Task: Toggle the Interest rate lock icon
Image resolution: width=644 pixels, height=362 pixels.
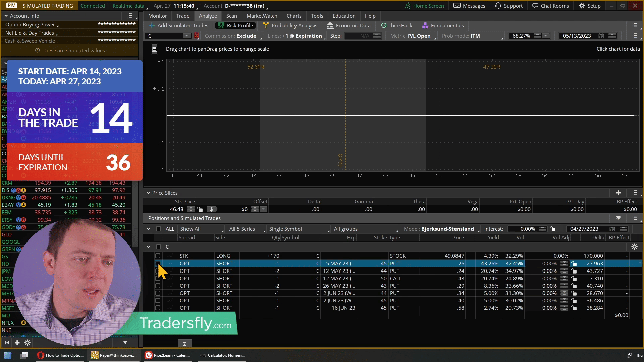Action: [553, 229]
